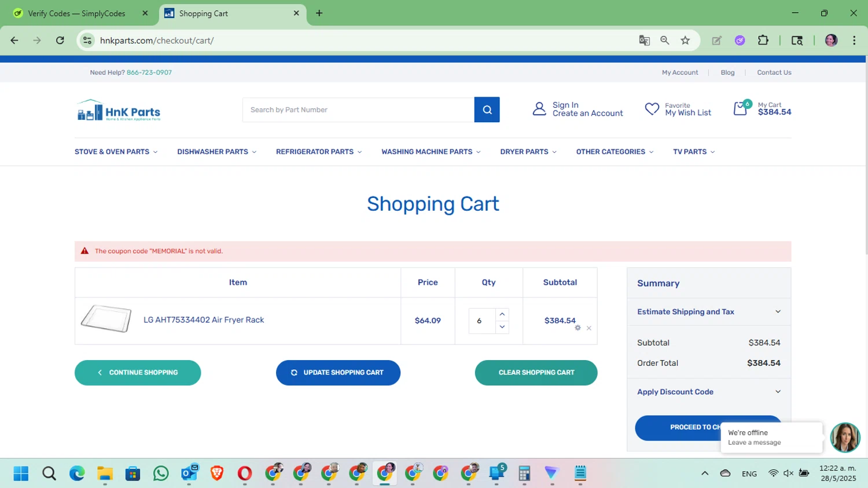Click the heart wish list icon

(x=652, y=109)
